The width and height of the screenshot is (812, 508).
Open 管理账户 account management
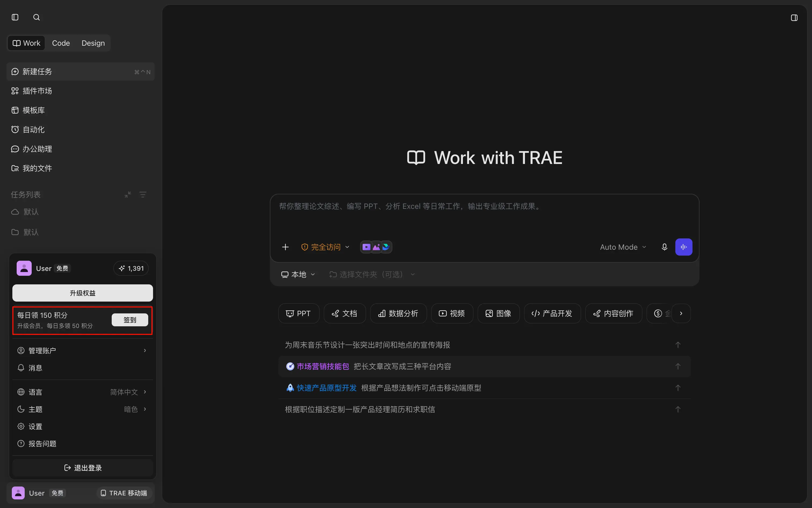click(x=82, y=350)
